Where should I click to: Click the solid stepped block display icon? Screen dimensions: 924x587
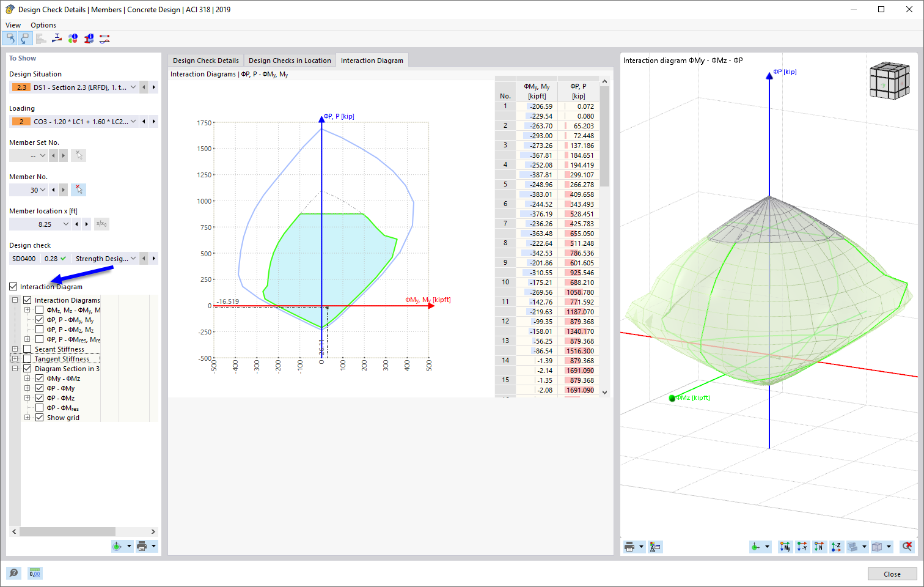(x=853, y=547)
